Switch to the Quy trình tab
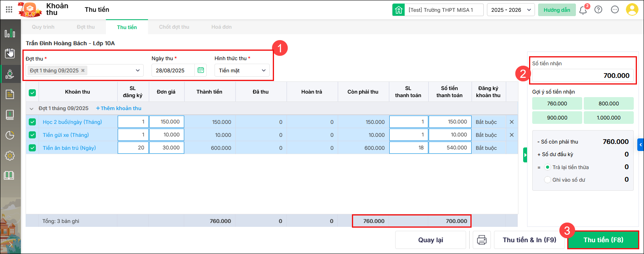Screen dimensions: 644x254 (43, 27)
